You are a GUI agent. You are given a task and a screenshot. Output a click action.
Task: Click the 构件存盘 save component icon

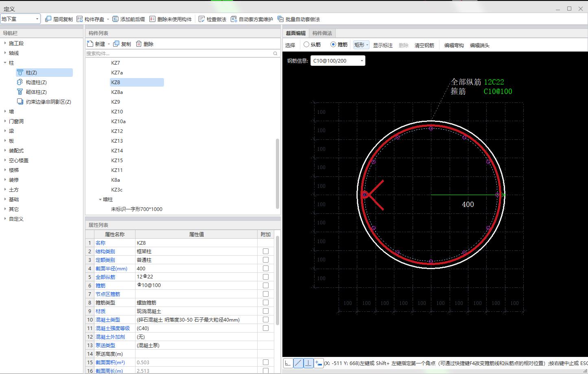[79, 19]
